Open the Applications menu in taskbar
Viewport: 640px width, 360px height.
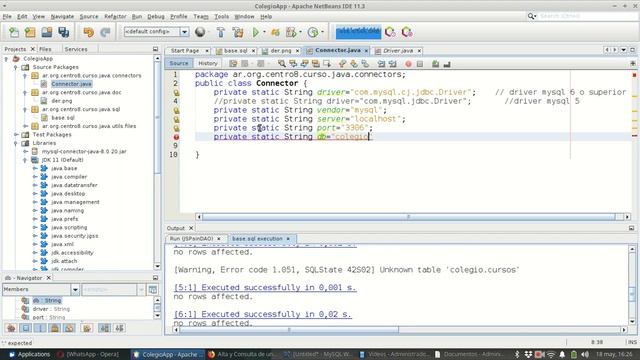click(29, 354)
